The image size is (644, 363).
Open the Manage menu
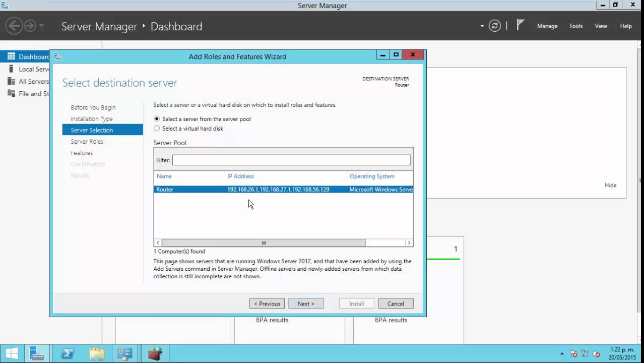click(547, 26)
